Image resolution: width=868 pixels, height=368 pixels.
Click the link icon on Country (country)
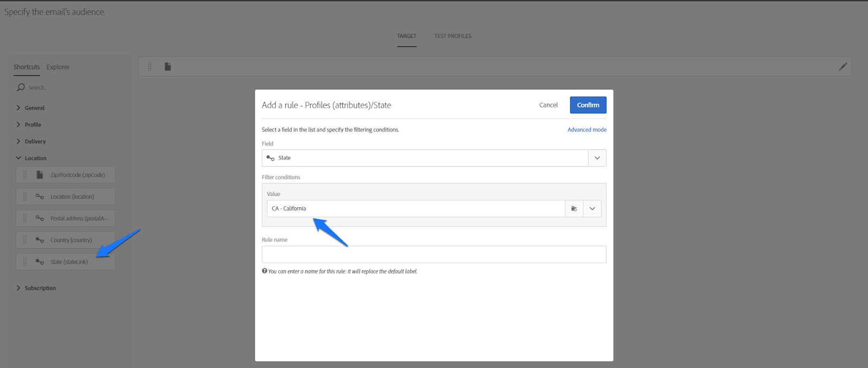[x=40, y=240]
